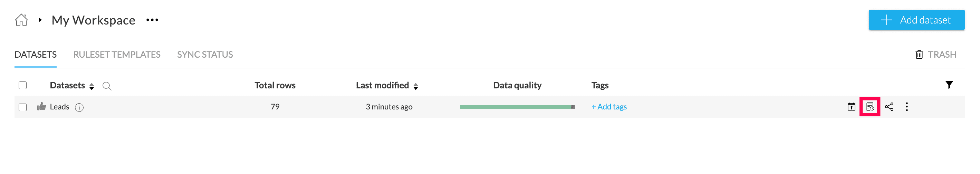Viewport: 980px width, 174px height.
Task: Click the home icon in breadcrumb
Action: (21, 20)
